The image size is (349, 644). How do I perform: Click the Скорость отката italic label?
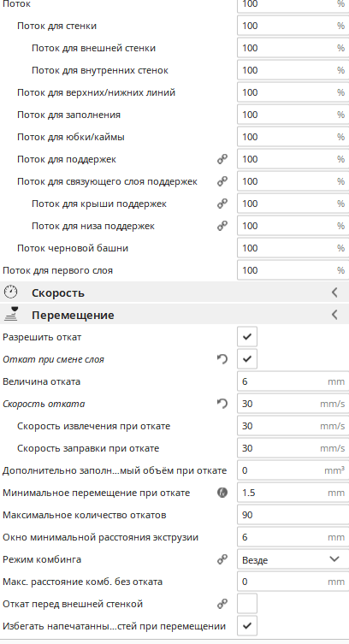pyautogui.click(x=44, y=404)
